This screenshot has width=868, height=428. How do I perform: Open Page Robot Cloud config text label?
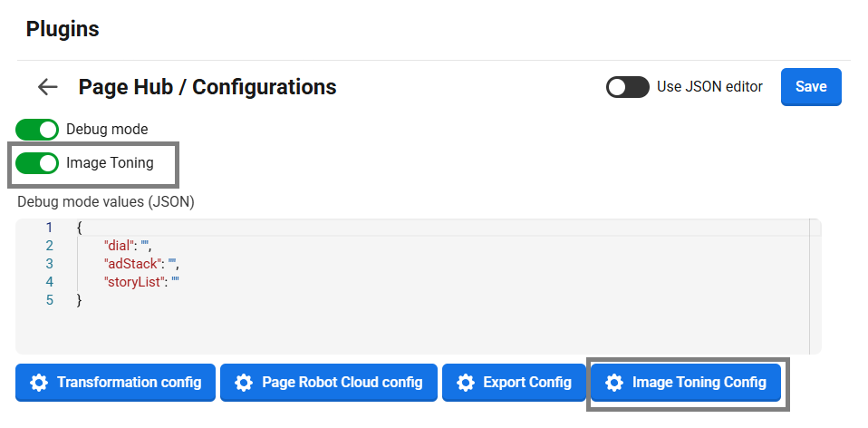[x=342, y=383]
